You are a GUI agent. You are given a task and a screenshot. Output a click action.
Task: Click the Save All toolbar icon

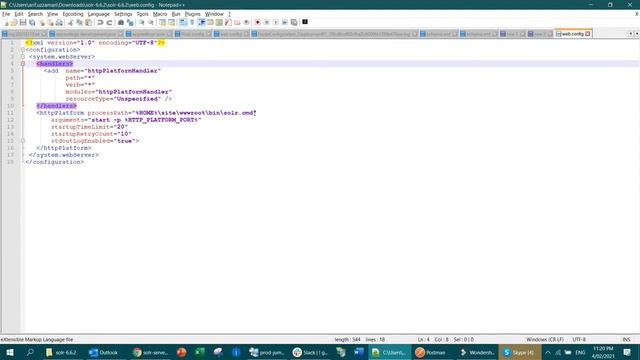point(32,22)
